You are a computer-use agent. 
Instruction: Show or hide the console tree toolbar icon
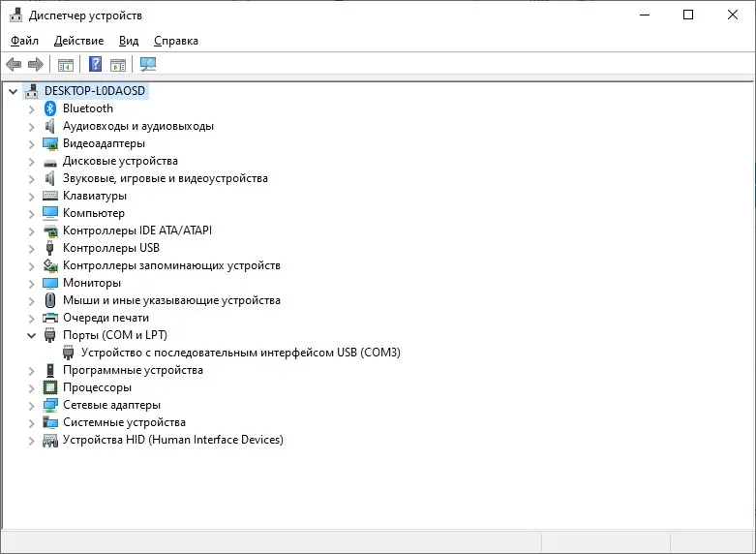click(66, 64)
